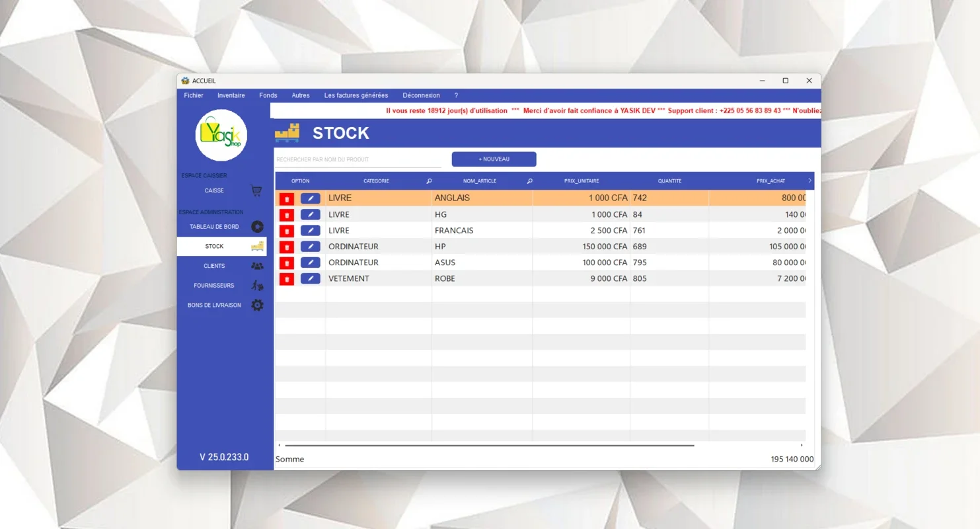Click the ACCUEIL title bar app icon
Image resolution: width=980 pixels, height=529 pixels.
click(x=185, y=81)
